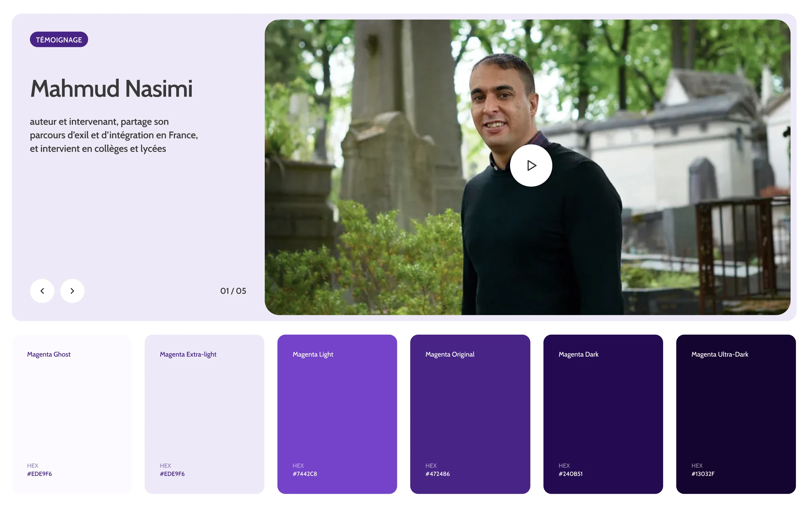Click the 01 / 05 slide counter
Viewport: 812px width, 507px height.
pyautogui.click(x=233, y=291)
